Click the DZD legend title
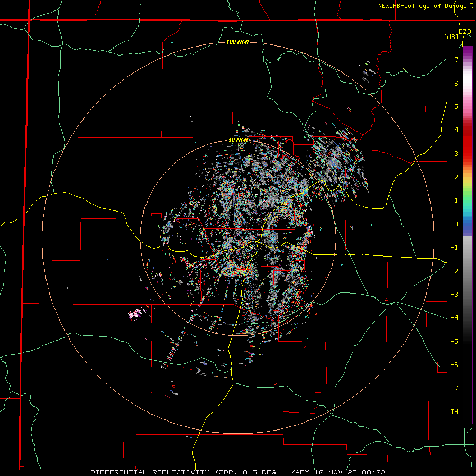This screenshot has height=476, width=476. 465,32
